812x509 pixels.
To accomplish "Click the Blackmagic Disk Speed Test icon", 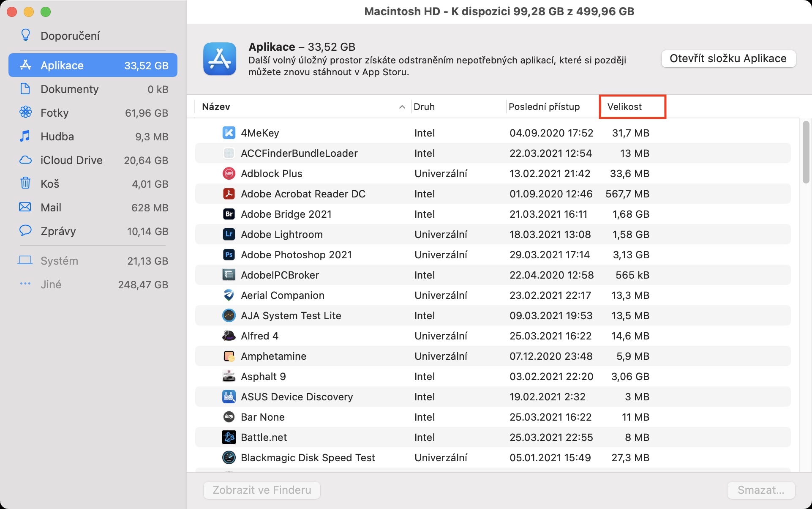I will [229, 457].
